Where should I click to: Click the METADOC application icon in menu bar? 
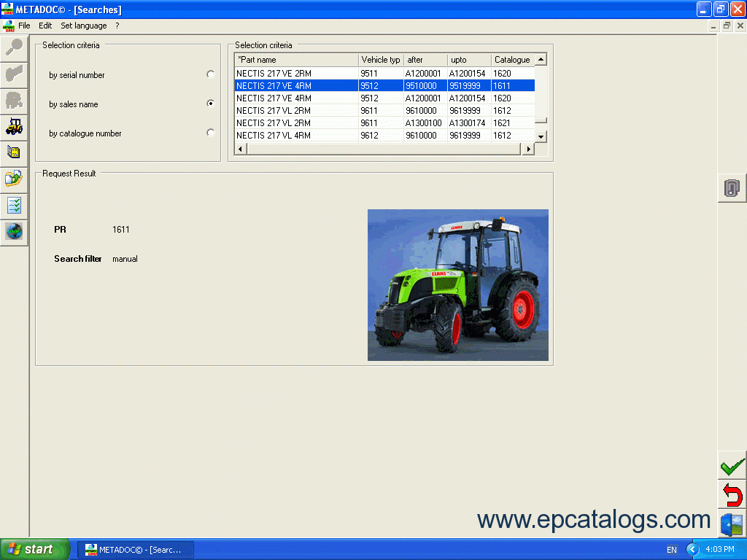(x=9, y=26)
